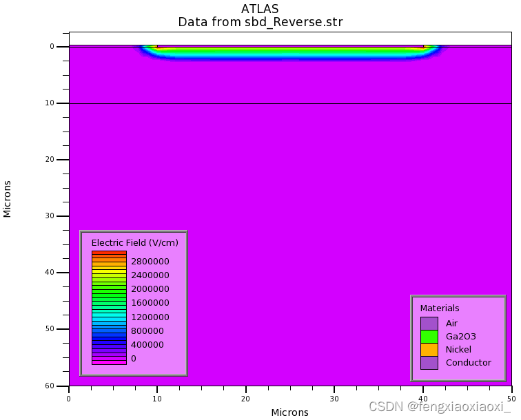Click the Nickel orange material swatch
The image size is (521, 420).
pyautogui.click(x=429, y=350)
